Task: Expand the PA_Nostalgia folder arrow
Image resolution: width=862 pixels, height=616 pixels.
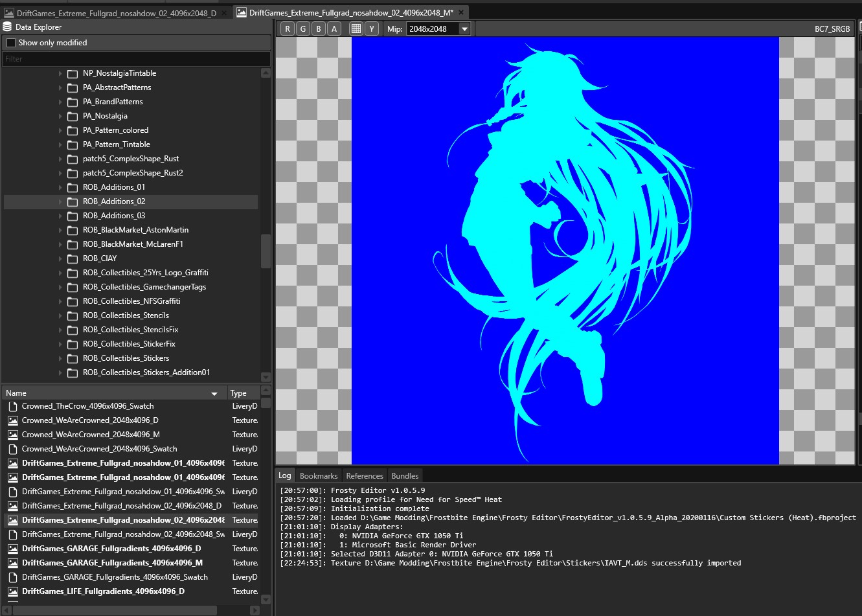Action: tap(60, 116)
